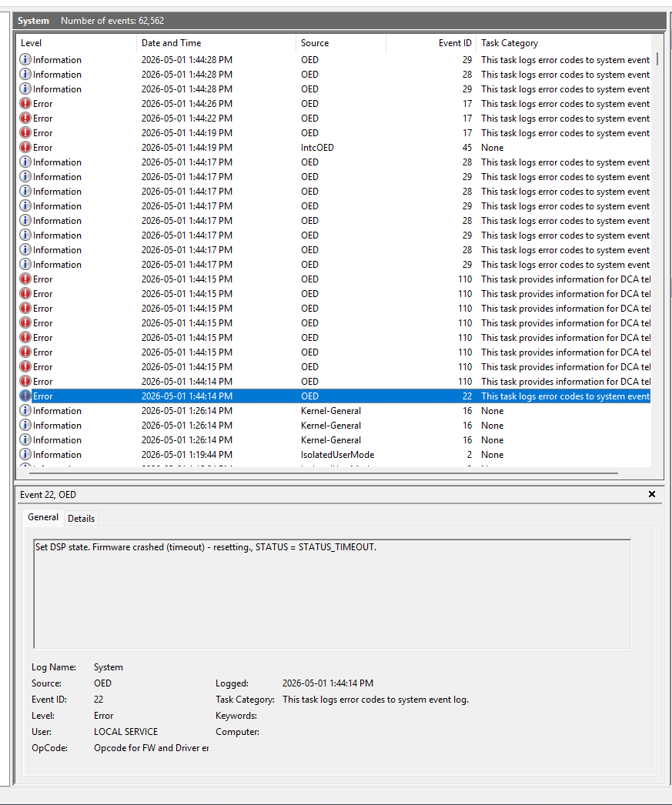Viewport: 672px width, 805px height.
Task: Click the LOCAL SERVICE user value
Action: coord(125,732)
